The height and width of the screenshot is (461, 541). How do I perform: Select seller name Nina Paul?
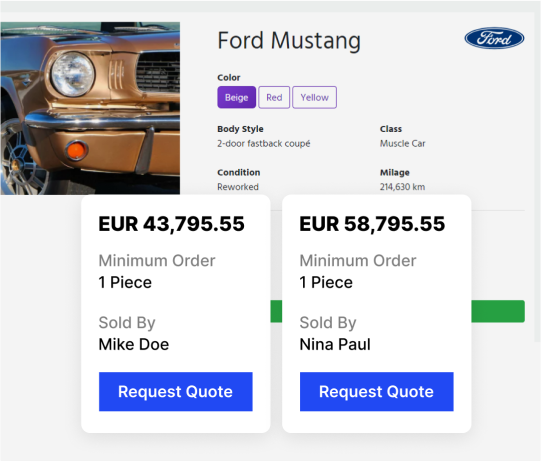335,344
